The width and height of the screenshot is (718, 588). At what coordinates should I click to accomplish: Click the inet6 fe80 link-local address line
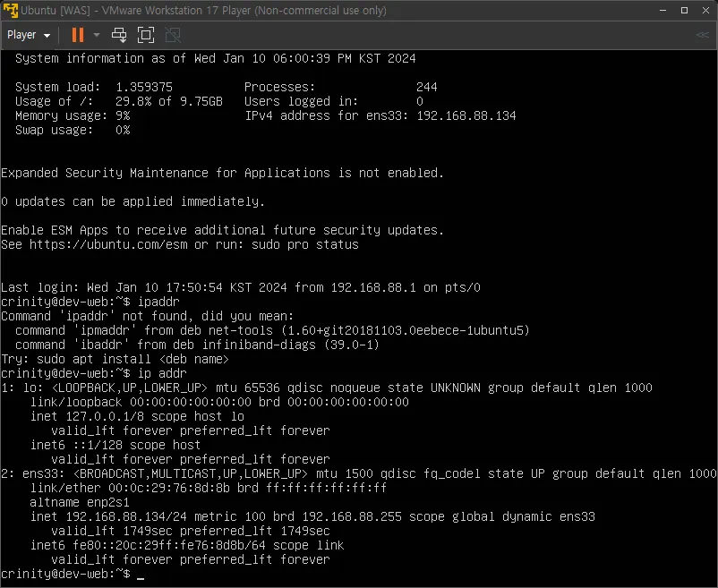pyautogui.click(x=187, y=545)
